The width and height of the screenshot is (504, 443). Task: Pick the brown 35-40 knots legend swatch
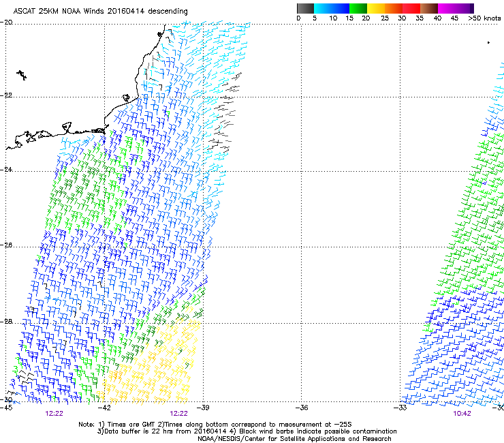[429, 8]
